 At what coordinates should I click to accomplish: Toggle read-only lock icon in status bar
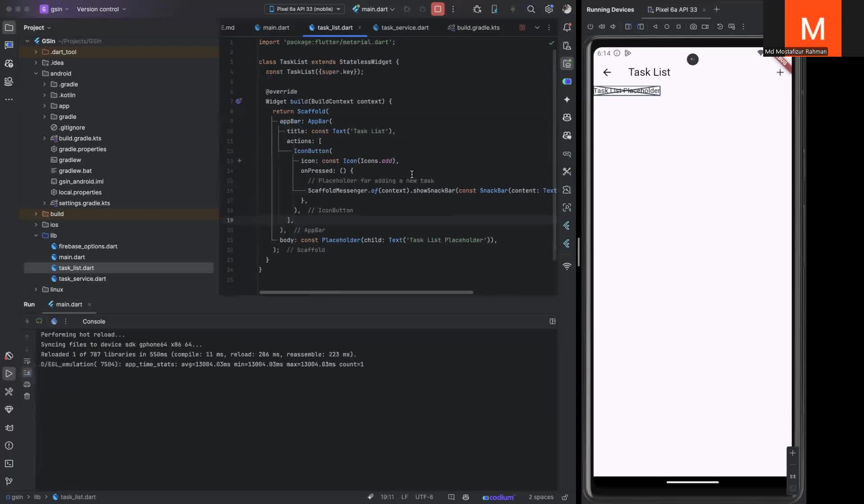[x=565, y=497]
